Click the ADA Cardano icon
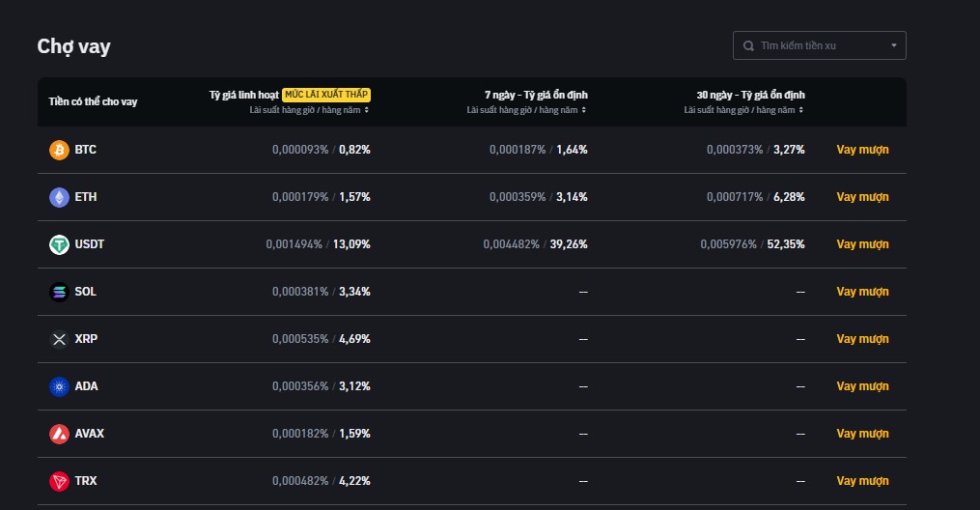980x510 pixels. (x=59, y=387)
